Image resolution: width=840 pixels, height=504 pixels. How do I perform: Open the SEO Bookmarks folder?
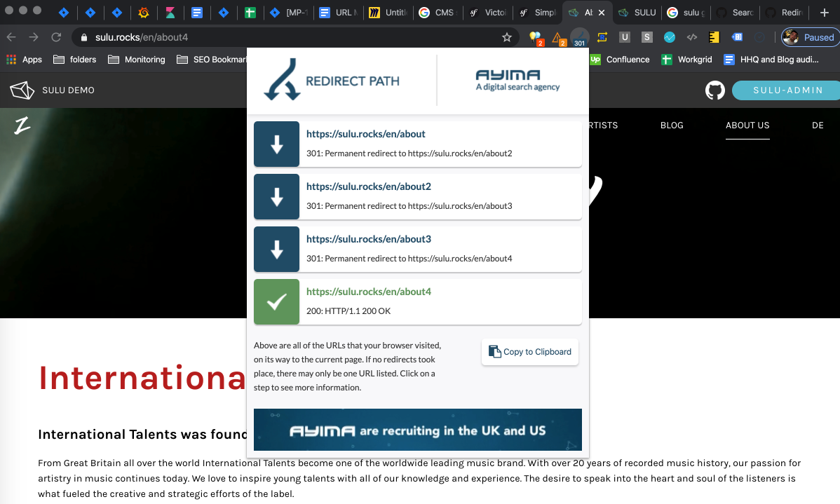coord(212,60)
